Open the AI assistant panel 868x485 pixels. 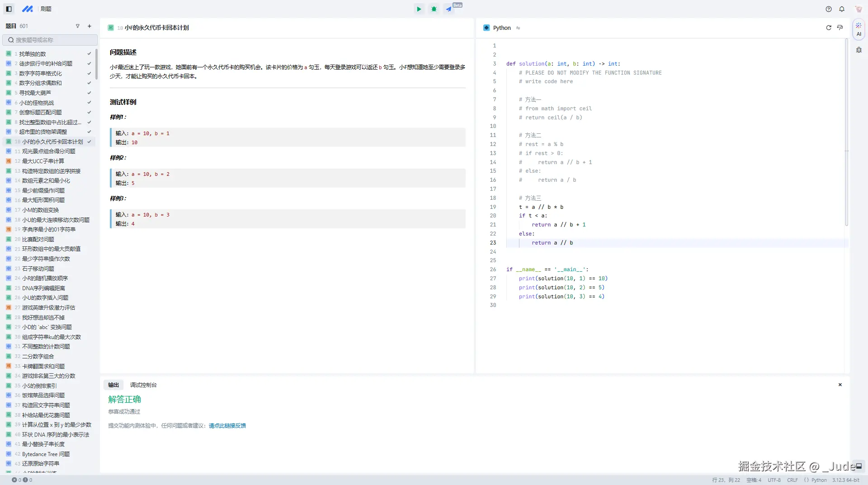click(859, 29)
